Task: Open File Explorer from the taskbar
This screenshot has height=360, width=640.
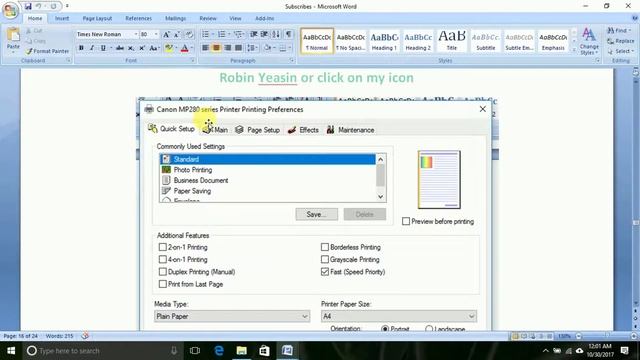Action: (x=242, y=351)
